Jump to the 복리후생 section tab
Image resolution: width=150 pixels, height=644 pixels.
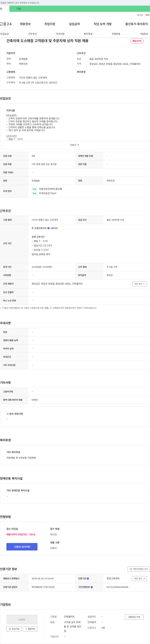(88, 34)
